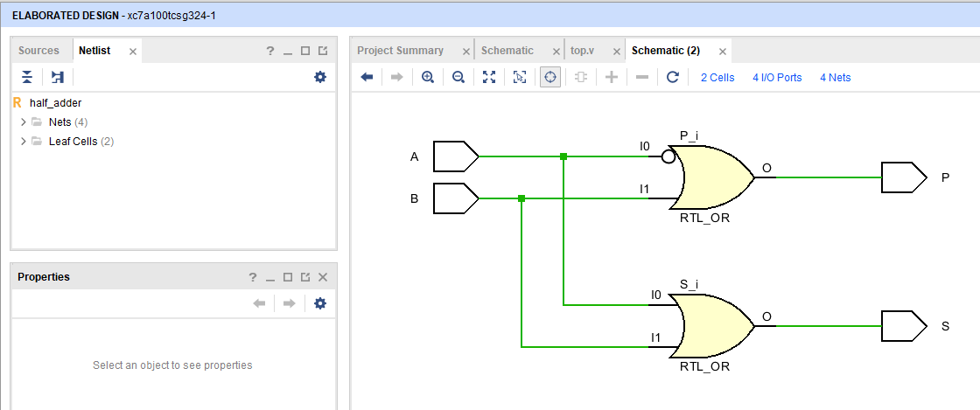Click the Regenerate schematic refresh icon
Viewport: 980px width, 410px height.
(x=673, y=77)
